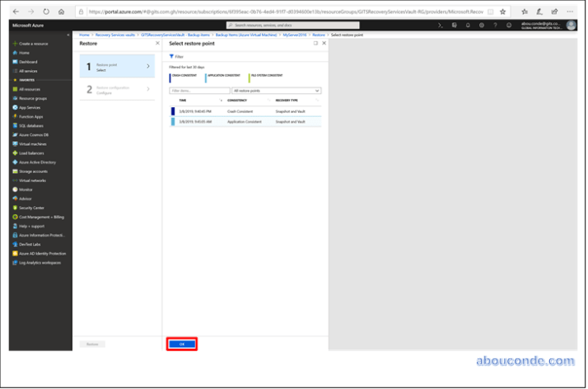
Task: Click the OK button
Action: 182,344
